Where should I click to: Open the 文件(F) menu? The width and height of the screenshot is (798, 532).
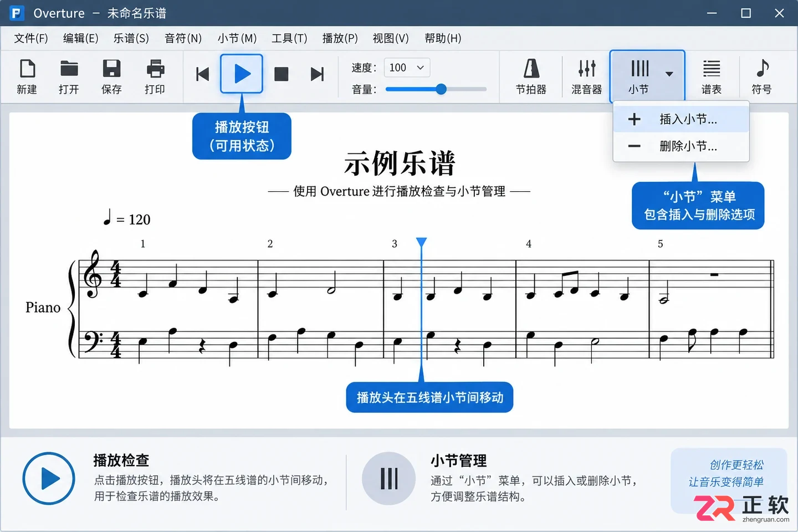click(x=31, y=38)
